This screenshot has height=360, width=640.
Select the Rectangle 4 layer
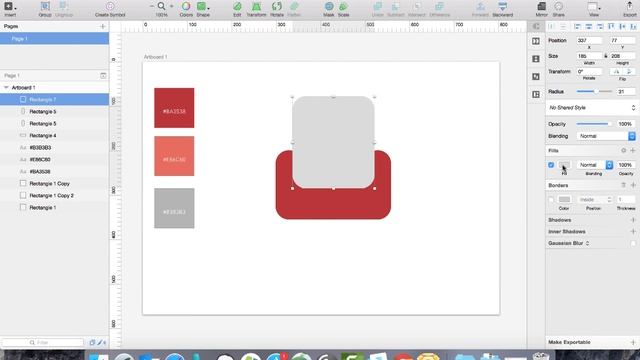click(x=54, y=136)
